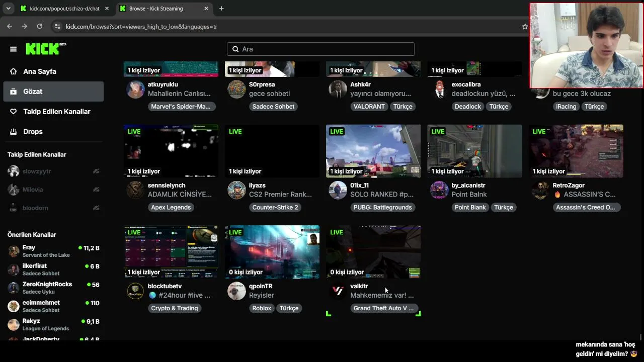Bookmark this page with the star icon
This screenshot has width=644, height=362.
pyautogui.click(x=525, y=26)
